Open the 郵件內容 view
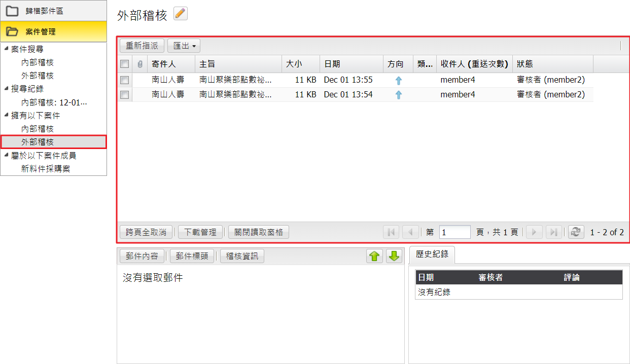Screen dimensions: 630x364 tap(143, 256)
